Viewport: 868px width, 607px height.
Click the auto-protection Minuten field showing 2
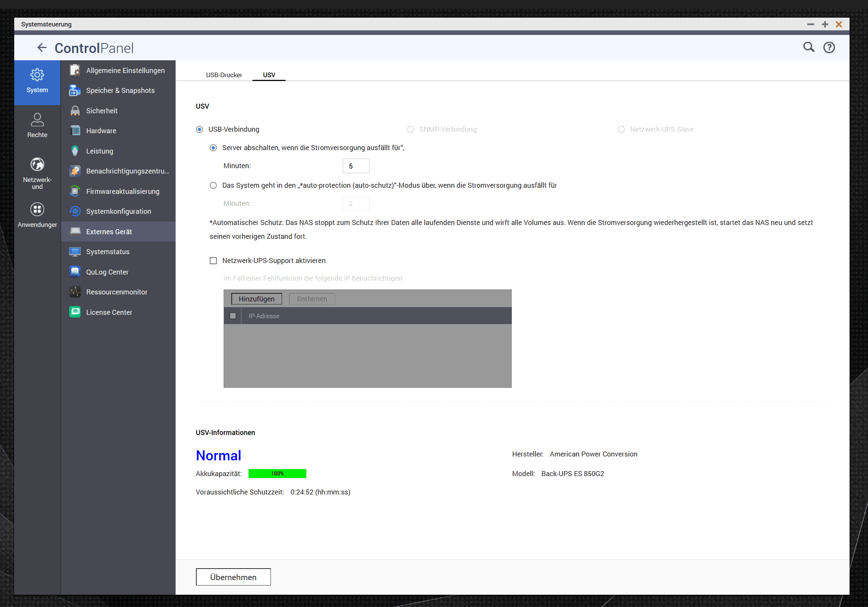point(356,203)
